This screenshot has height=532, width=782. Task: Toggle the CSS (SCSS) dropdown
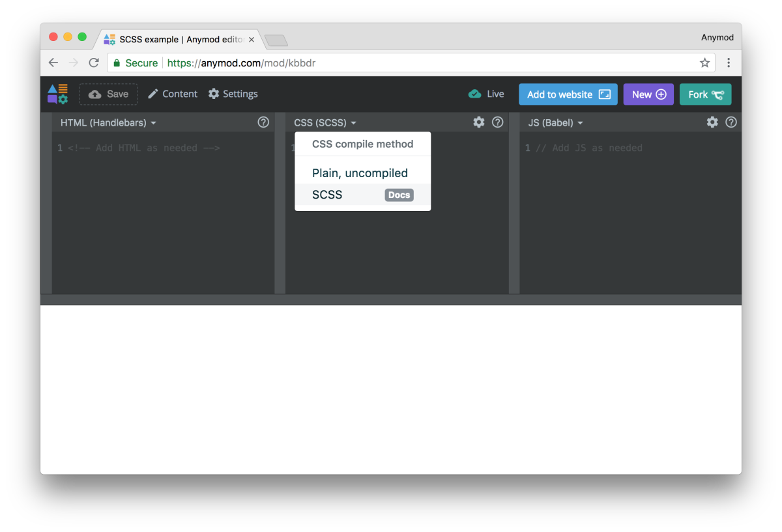pos(325,122)
